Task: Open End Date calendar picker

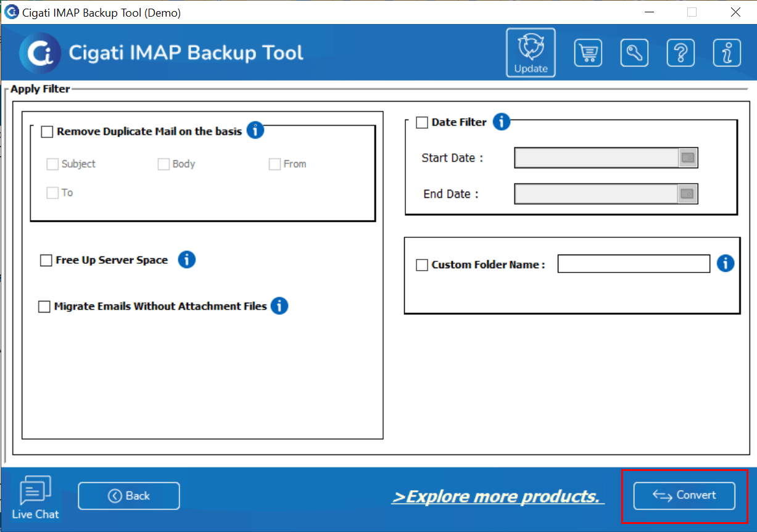Action: (688, 194)
